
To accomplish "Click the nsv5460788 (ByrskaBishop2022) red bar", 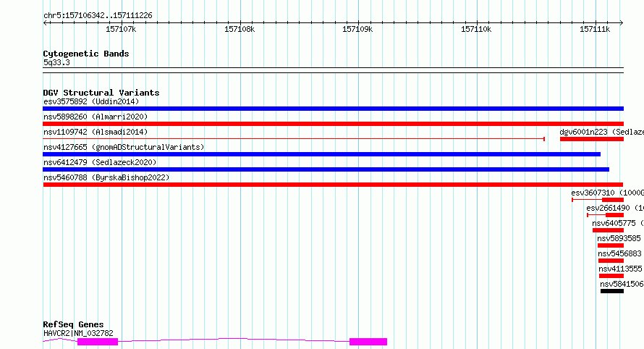I will (333, 185).
